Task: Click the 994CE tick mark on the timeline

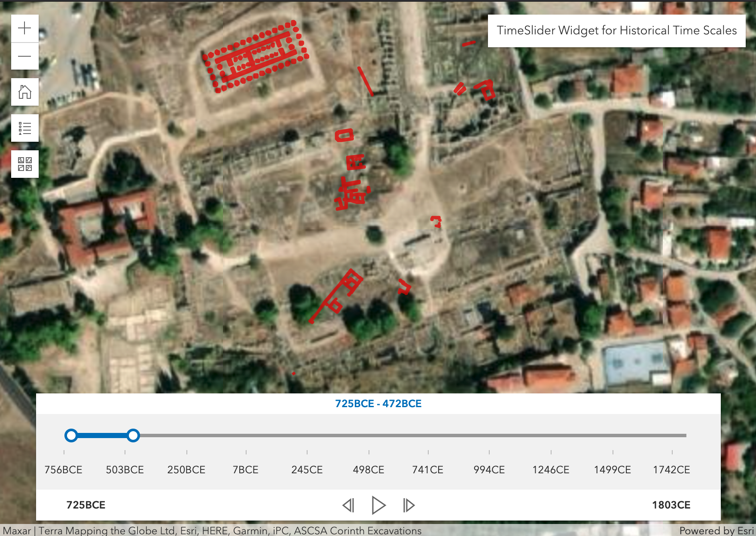Action: pyautogui.click(x=489, y=452)
